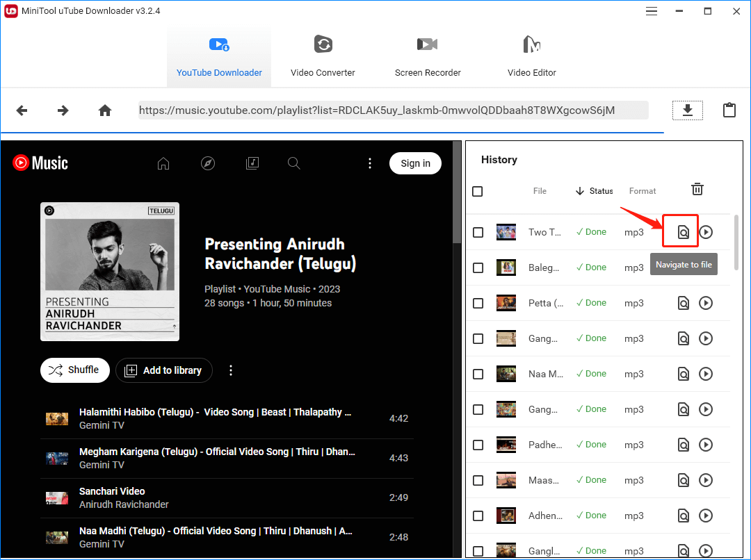This screenshot has height=560, width=751.
Task: Open YouTube Music home icon
Action: [163, 164]
